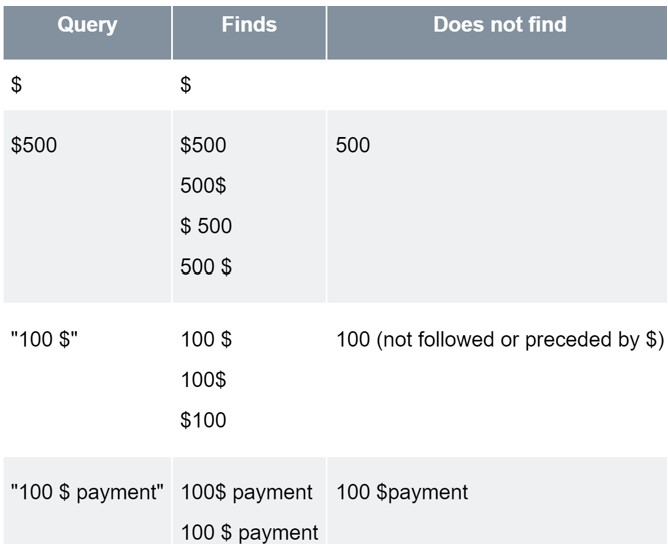Click the "100 (not followed or preceded by $)" text
The width and height of the screenshot is (668, 544).
[500, 340]
